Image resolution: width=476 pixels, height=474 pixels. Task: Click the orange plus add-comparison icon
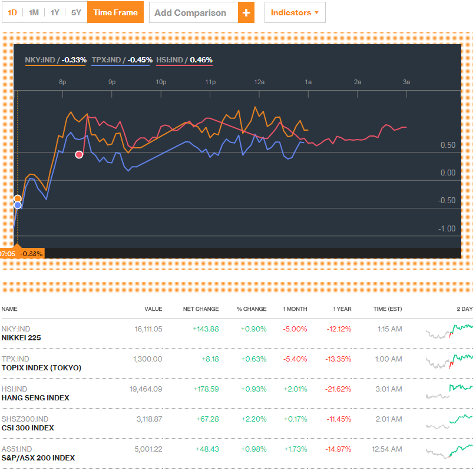point(246,13)
